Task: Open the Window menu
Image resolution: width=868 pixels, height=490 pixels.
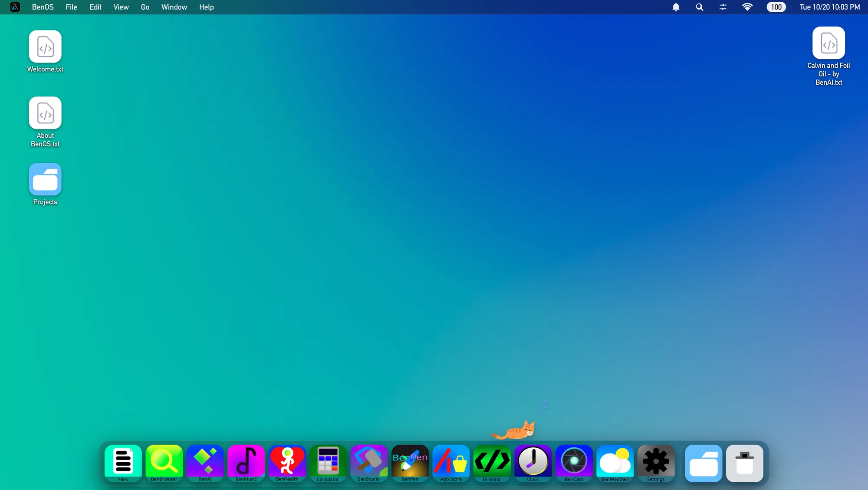Action: pyautogui.click(x=174, y=7)
